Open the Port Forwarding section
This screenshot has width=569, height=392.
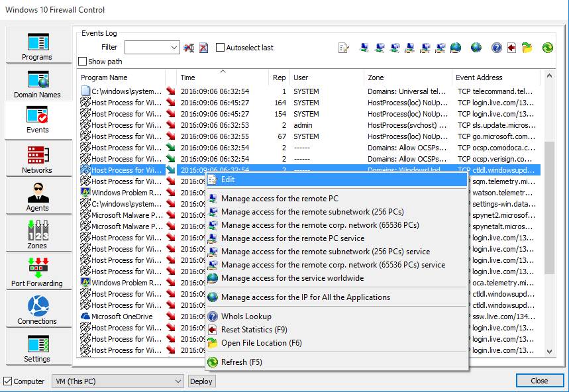pyautogui.click(x=38, y=272)
